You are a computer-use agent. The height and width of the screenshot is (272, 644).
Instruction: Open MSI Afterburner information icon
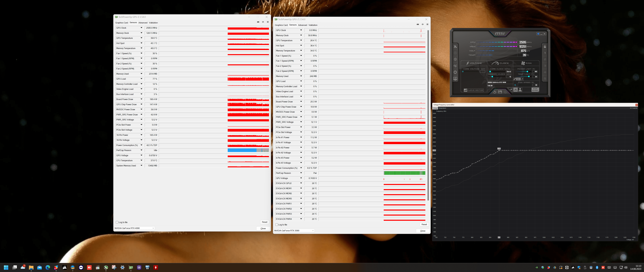[x=455, y=59]
